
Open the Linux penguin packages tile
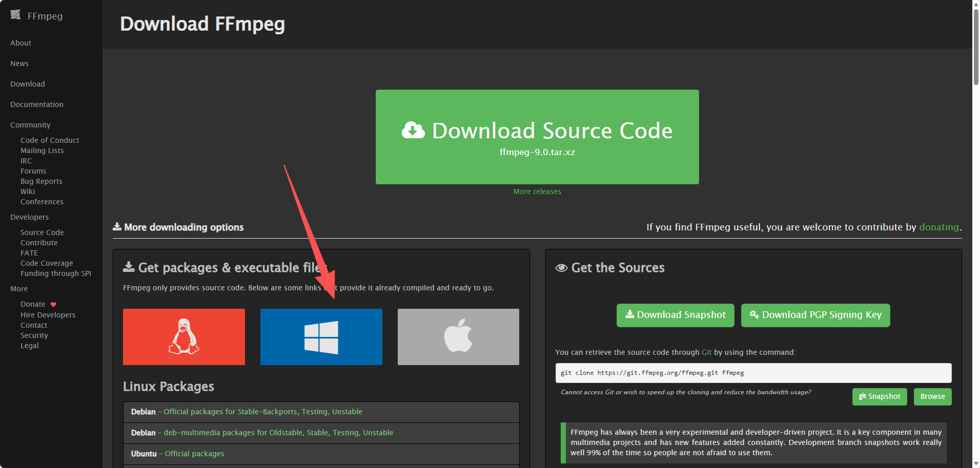click(184, 337)
